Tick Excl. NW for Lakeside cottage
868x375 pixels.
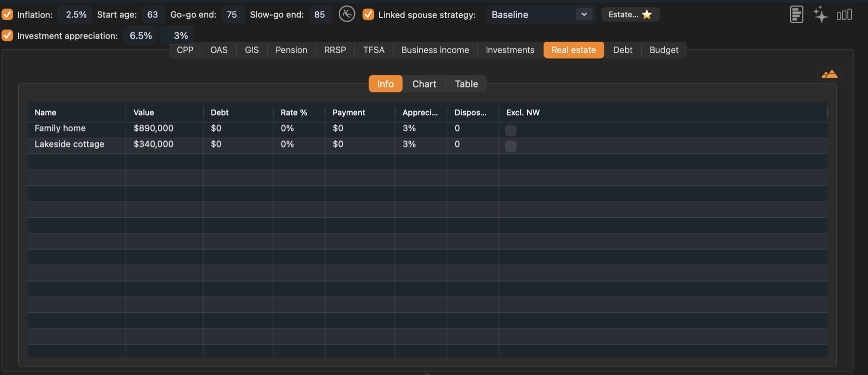point(511,146)
